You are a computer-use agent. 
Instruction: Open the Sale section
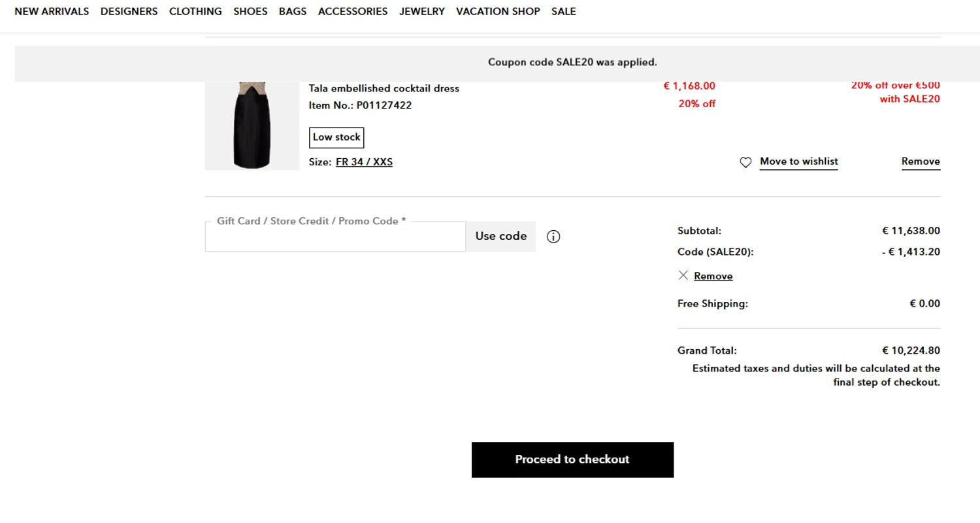click(x=563, y=11)
